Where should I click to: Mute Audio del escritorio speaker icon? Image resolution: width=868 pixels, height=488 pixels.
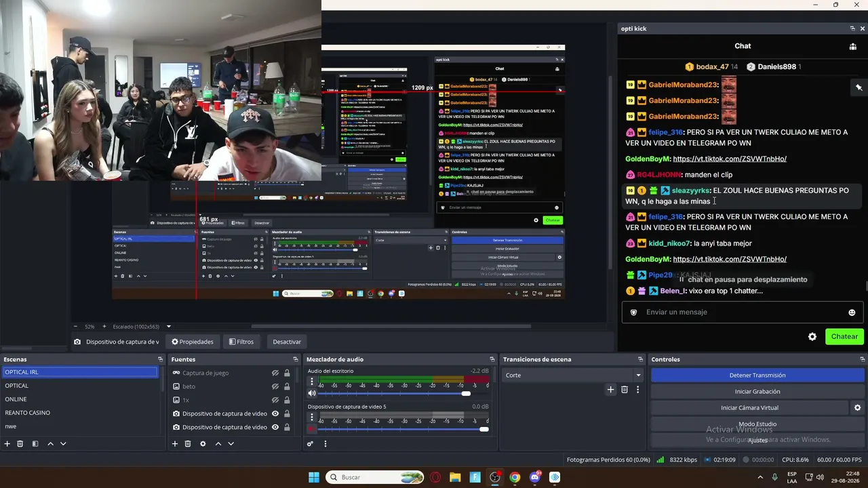pos(312,393)
